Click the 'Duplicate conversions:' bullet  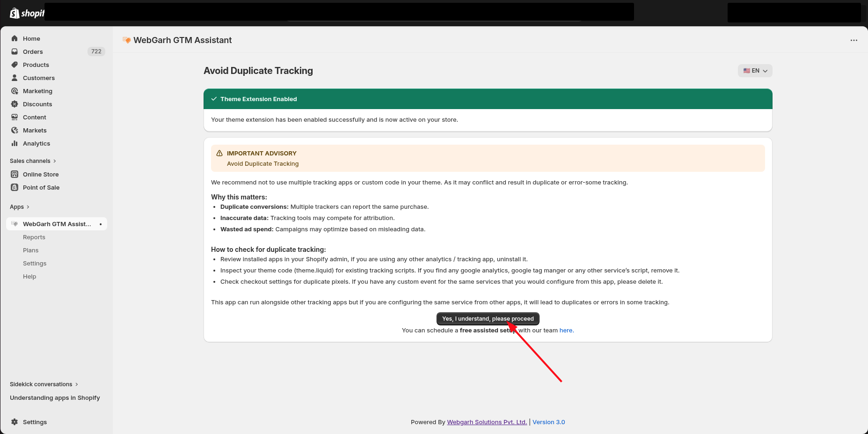[255, 207]
